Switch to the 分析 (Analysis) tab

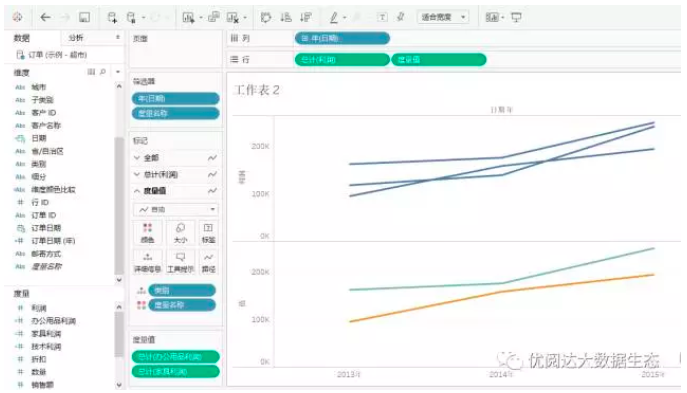point(76,38)
